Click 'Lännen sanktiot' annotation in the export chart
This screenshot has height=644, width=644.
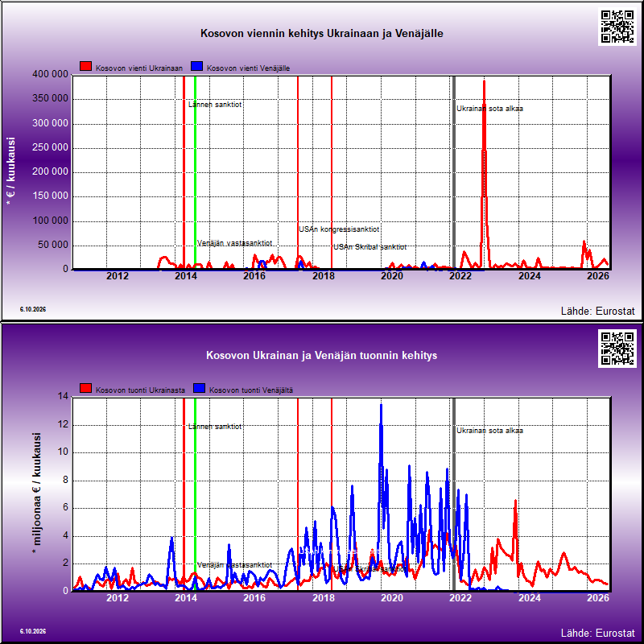click(x=215, y=105)
